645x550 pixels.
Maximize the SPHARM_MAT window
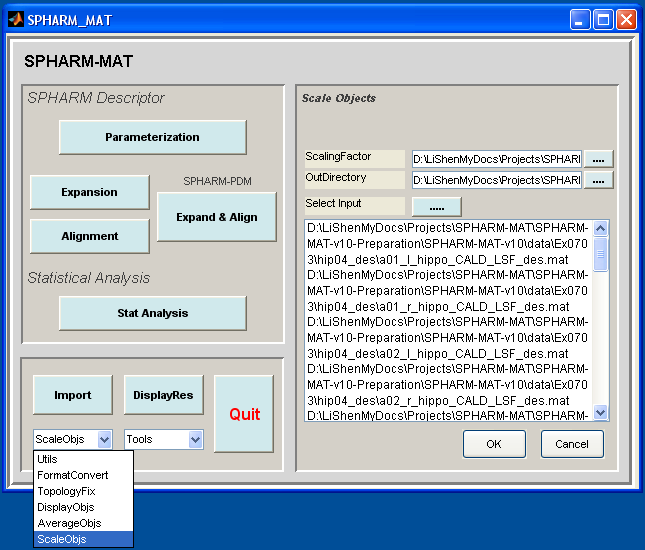(x=603, y=20)
